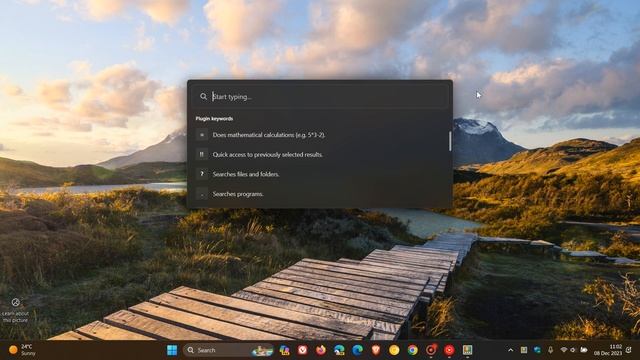Open the notification center bell icon

point(629,350)
